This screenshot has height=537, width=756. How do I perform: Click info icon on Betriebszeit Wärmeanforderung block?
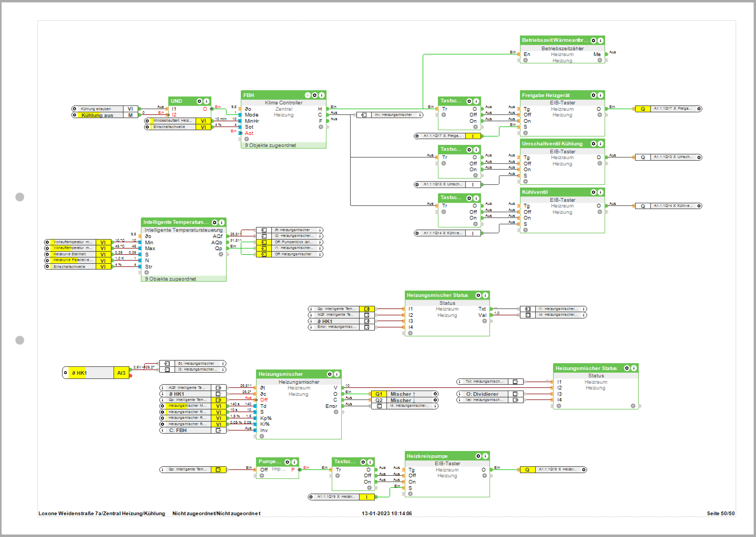click(x=600, y=40)
